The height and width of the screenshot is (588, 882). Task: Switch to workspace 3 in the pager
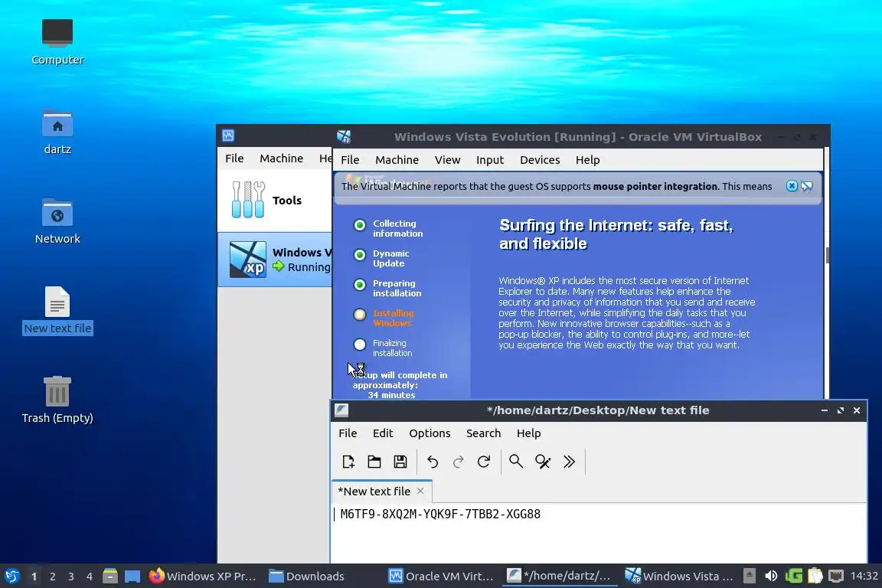click(71, 577)
